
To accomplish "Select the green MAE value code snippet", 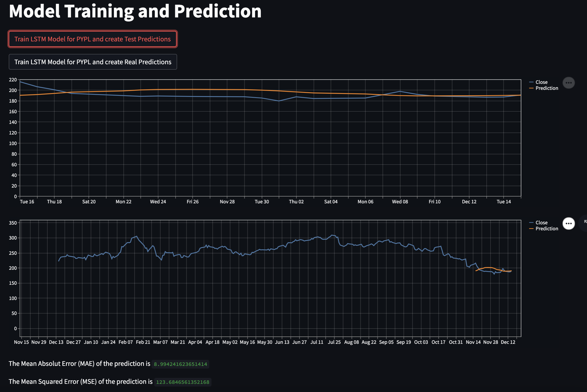I will point(180,364).
